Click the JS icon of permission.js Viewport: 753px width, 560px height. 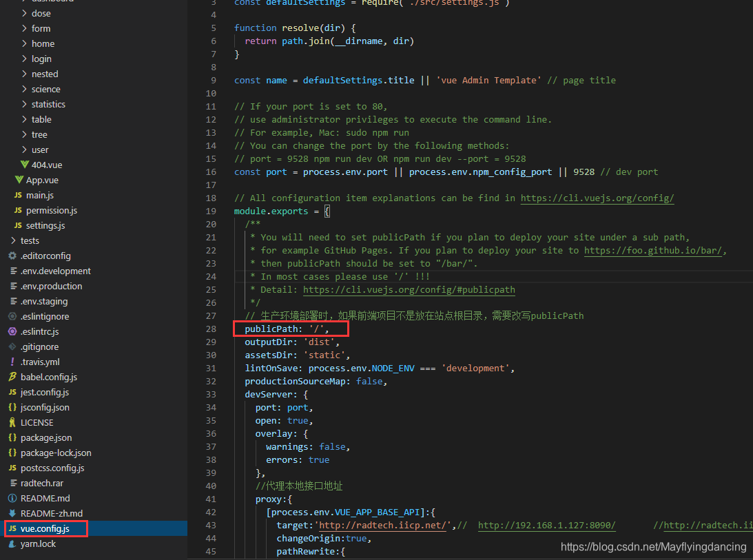[18, 210]
